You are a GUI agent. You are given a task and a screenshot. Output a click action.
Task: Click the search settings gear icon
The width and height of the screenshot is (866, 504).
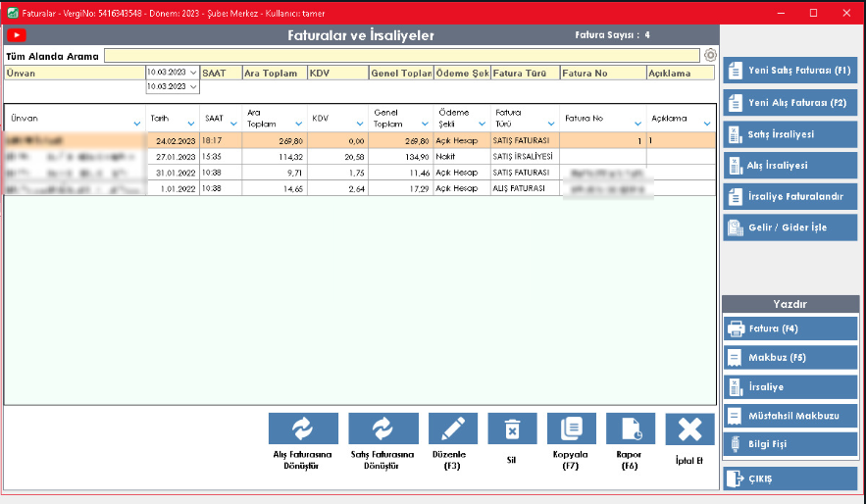[710, 55]
